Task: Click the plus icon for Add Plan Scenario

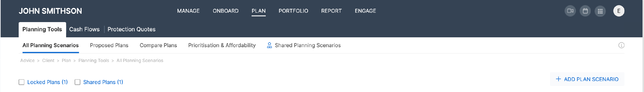Action: 558,79
